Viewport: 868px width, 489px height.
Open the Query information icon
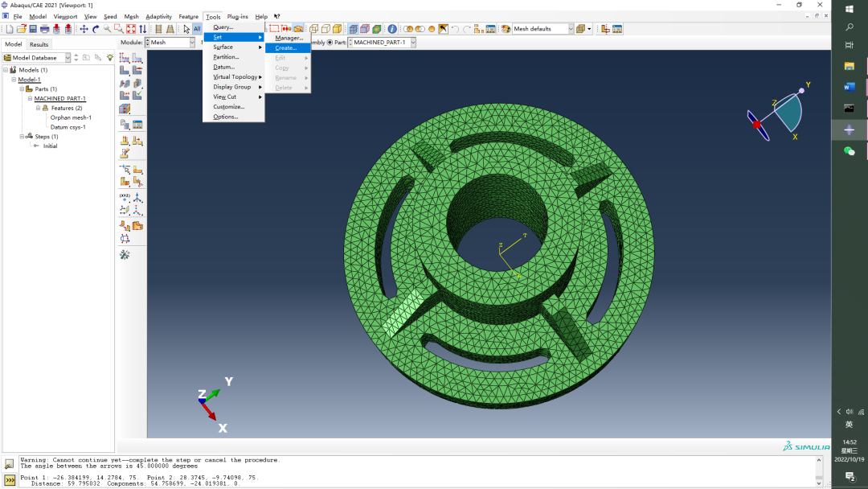click(x=392, y=29)
